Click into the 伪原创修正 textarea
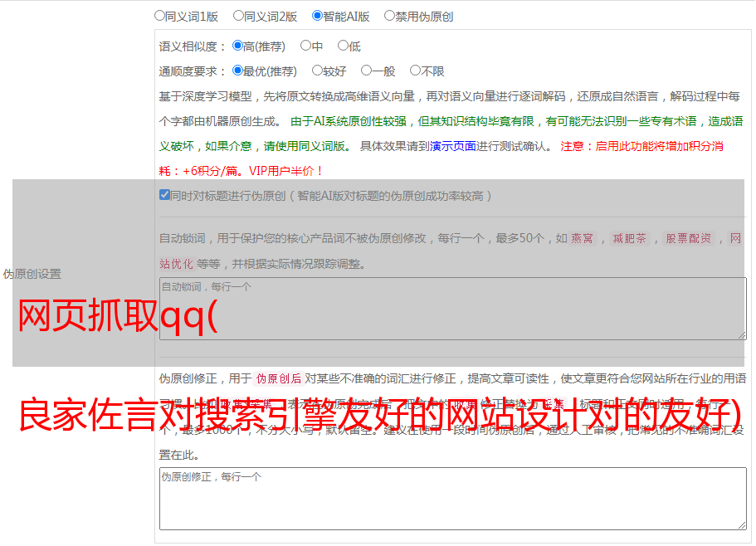This screenshot has width=756, height=546. coord(453,499)
